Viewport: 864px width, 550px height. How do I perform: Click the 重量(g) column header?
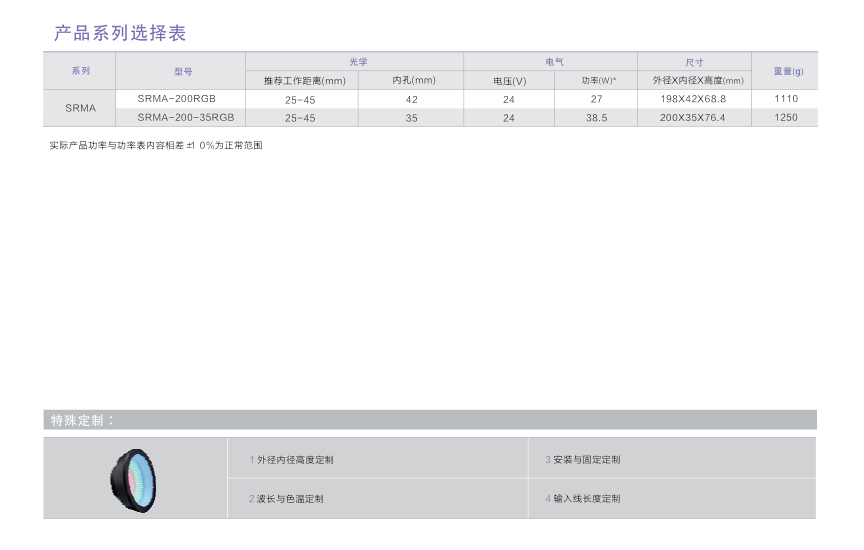coord(788,71)
